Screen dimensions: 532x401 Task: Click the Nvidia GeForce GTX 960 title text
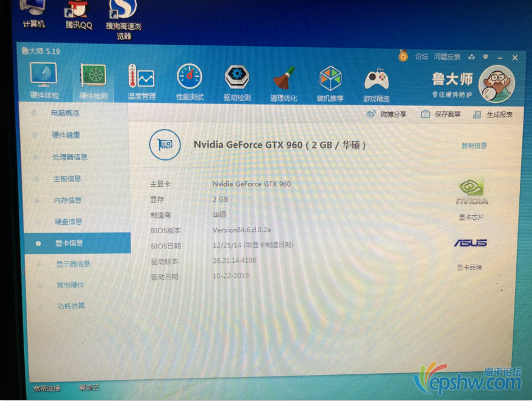click(280, 145)
